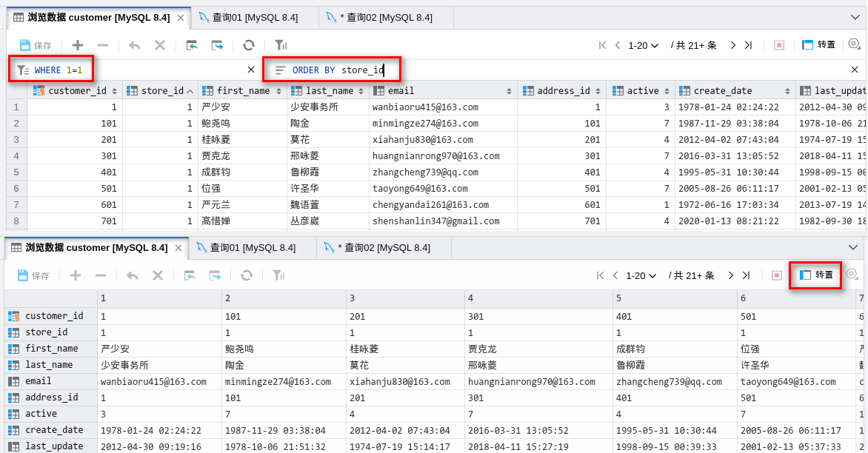Screen dimensions: 868x453
Task: Switch to the 查询02 tab
Action: [x=385, y=16]
